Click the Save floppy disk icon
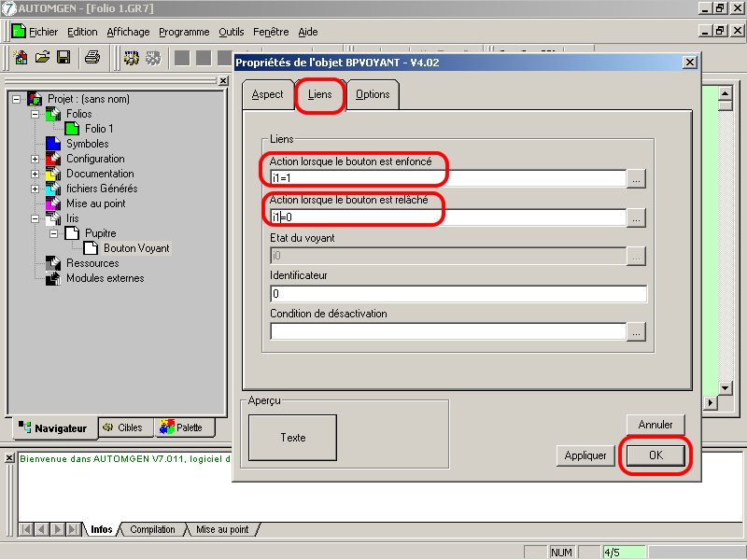This screenshot has width=747, height=560. [x=63, y=58]
